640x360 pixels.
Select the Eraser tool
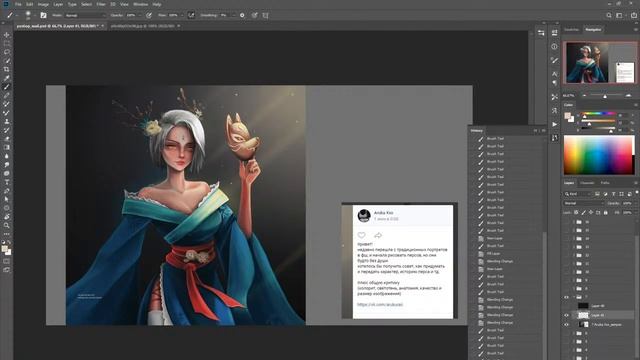7,139
